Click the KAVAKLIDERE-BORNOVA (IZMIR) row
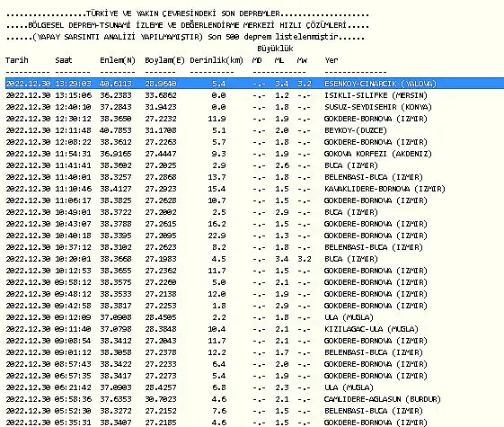The height and width of the screenshot is (427, 504). (225, 189)
